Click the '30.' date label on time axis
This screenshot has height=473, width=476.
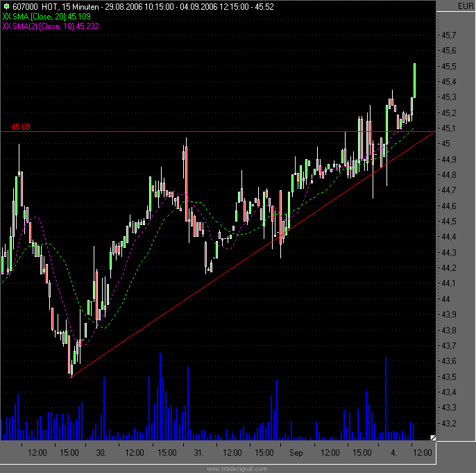(x=101, y=453)
